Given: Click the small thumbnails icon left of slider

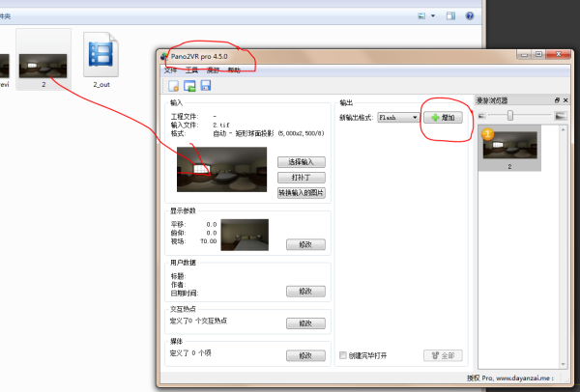Looking at the screenshot, I should [x=481, y=116].
